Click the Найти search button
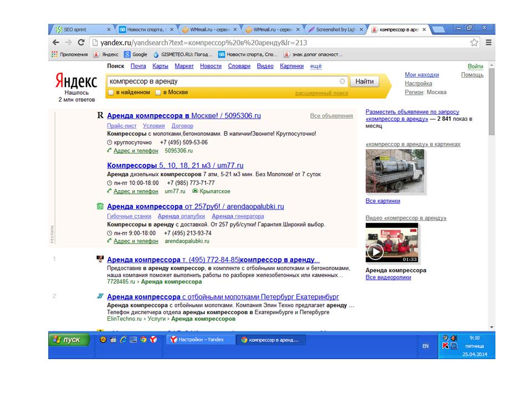The height and width of the screenshot is (399, 532). click(365, 81)
